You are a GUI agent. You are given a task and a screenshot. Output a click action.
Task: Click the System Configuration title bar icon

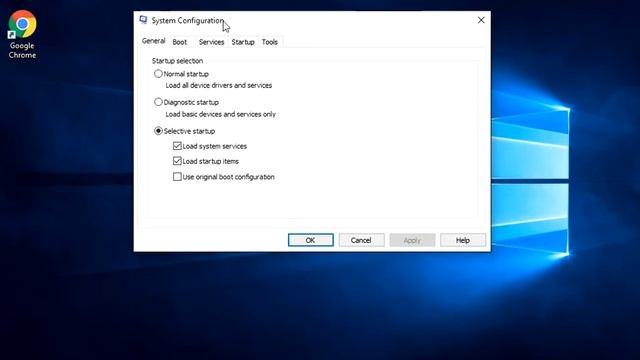coord(143,20)
